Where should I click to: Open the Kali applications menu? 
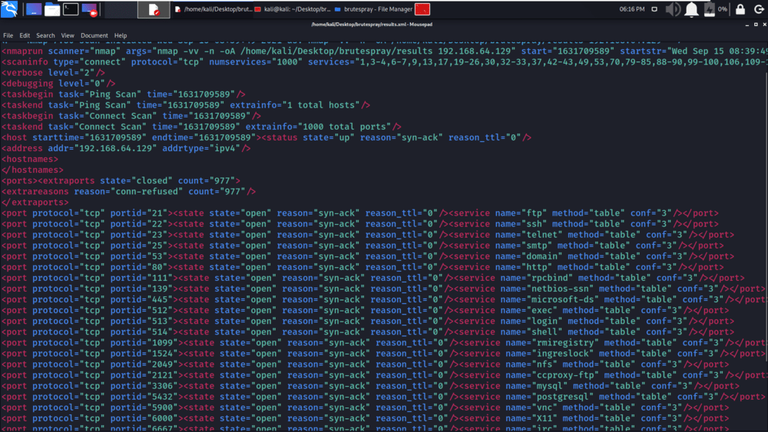[x=9, y=9]
